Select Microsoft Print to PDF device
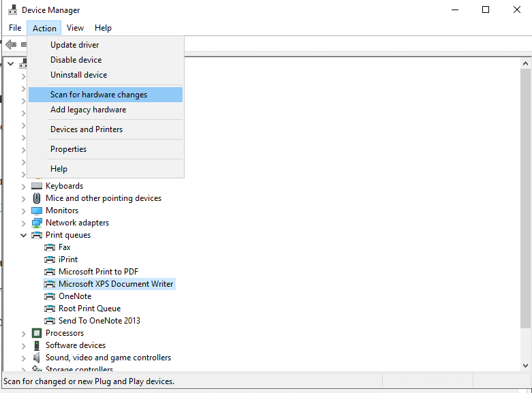 click(98, 272)
